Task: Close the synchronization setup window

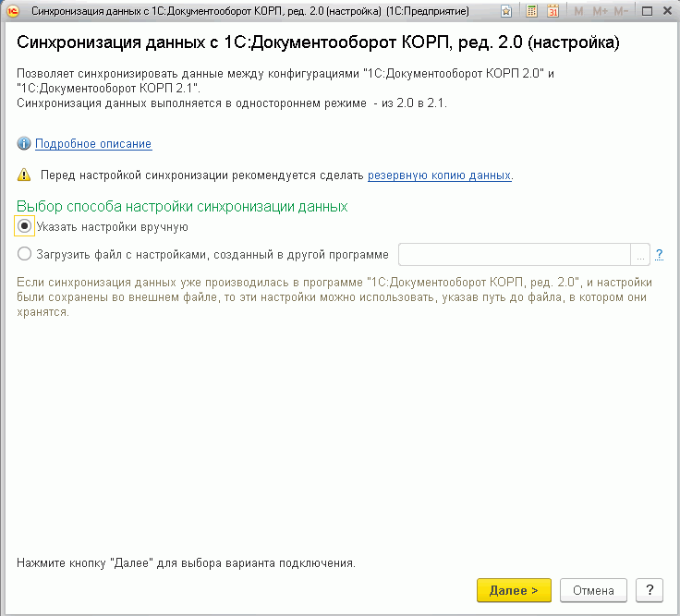Action: [x=667, y=11]
